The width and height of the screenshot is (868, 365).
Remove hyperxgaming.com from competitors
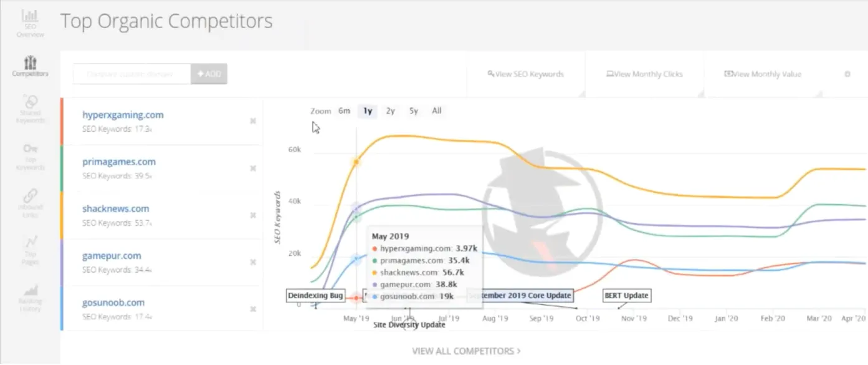tap(253, 121)
